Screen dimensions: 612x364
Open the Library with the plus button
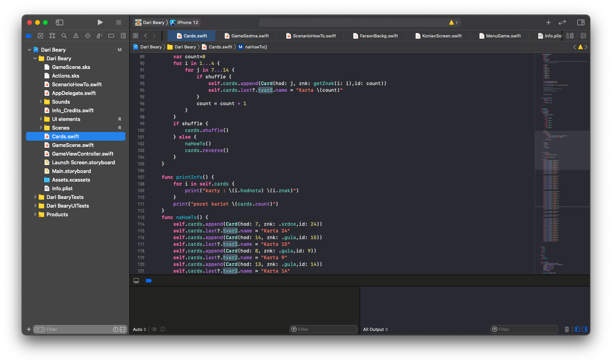[548, 22]
